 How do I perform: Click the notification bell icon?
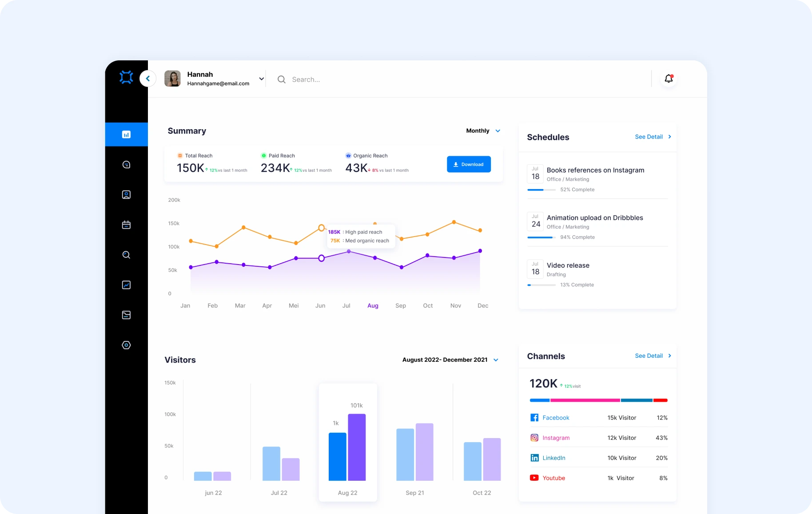669,79
